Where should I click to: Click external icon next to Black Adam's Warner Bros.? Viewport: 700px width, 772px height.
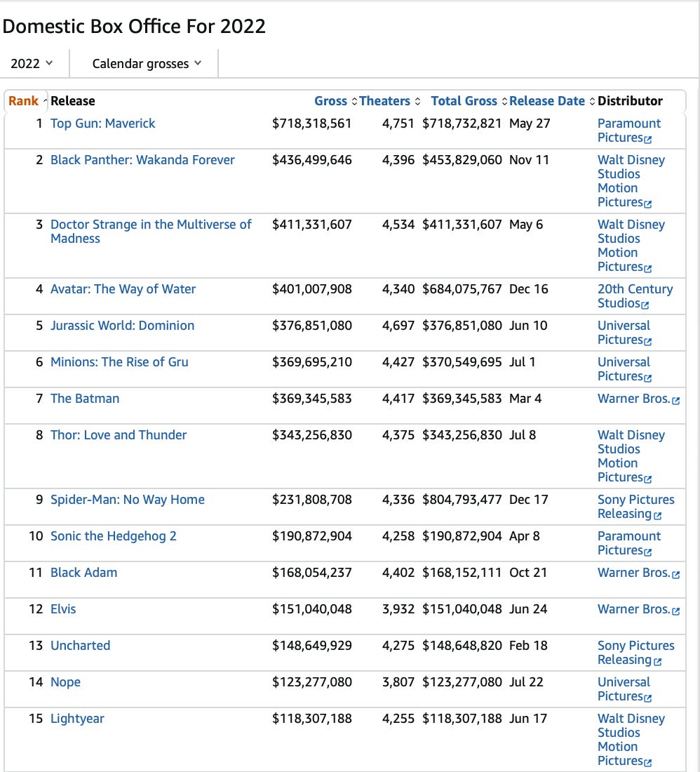(676, 575)
